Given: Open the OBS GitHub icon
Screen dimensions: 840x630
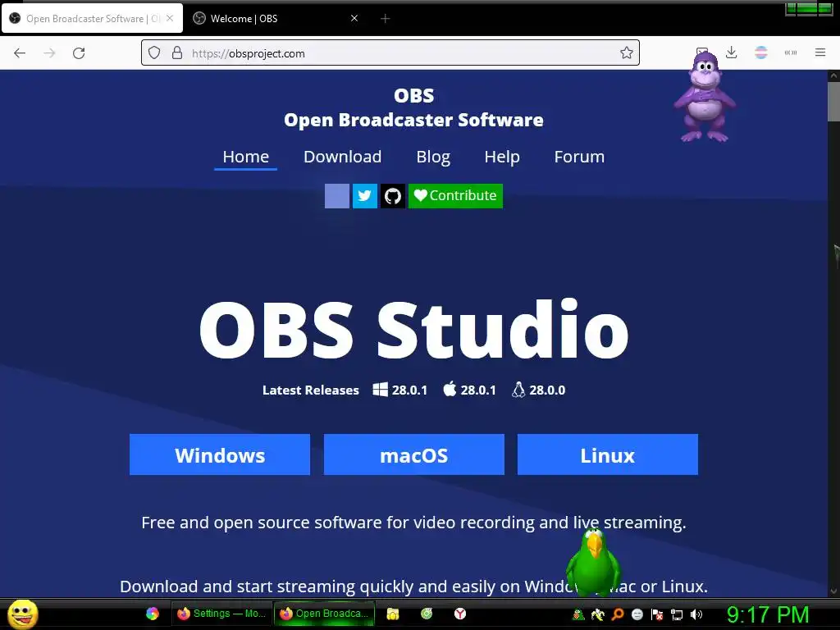Looking at the screenshot, I should [393, 195].
